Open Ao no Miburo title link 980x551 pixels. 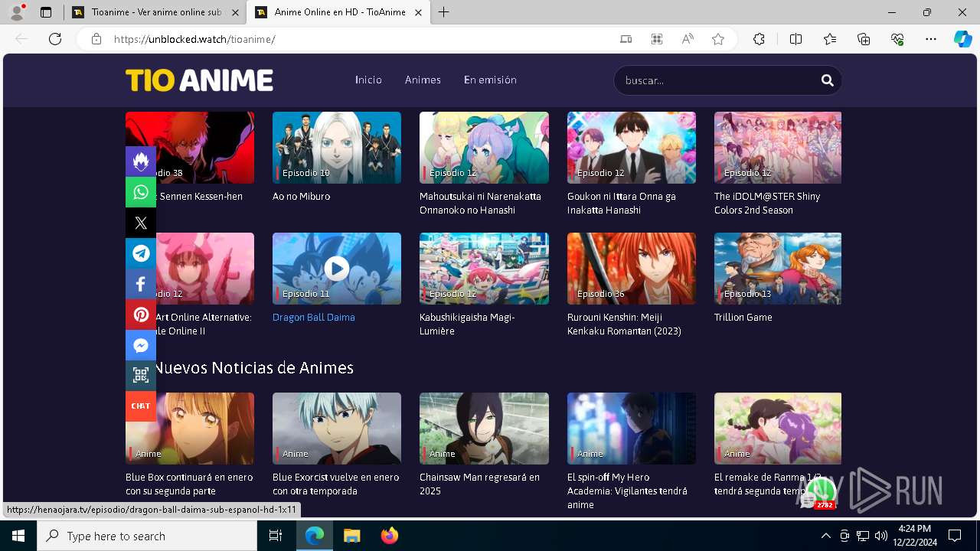click(x=301, y=197)
